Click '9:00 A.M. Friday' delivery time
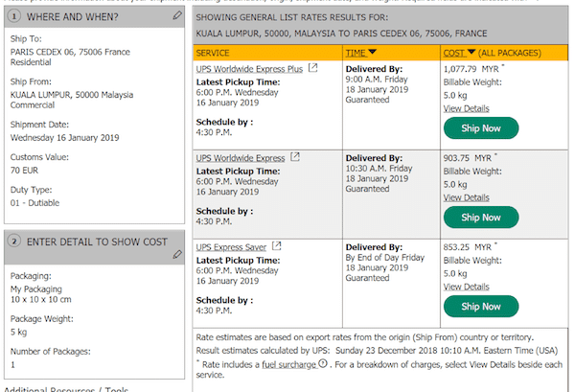575x392 pixels. click(377, 80)
